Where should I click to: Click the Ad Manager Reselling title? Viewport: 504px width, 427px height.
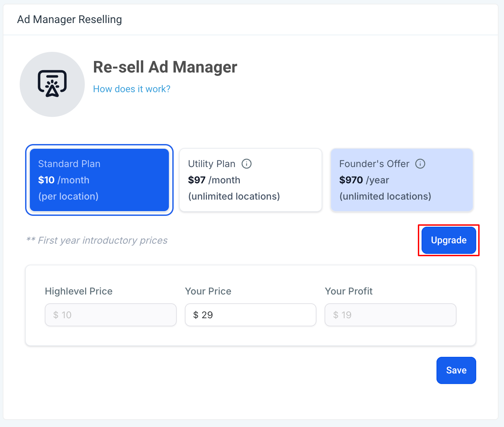pos(70,20)
